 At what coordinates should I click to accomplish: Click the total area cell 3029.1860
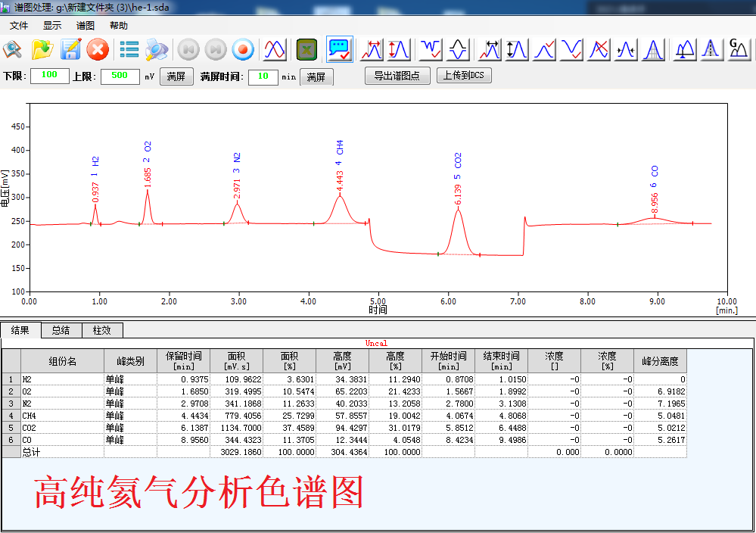click(237, 452)
